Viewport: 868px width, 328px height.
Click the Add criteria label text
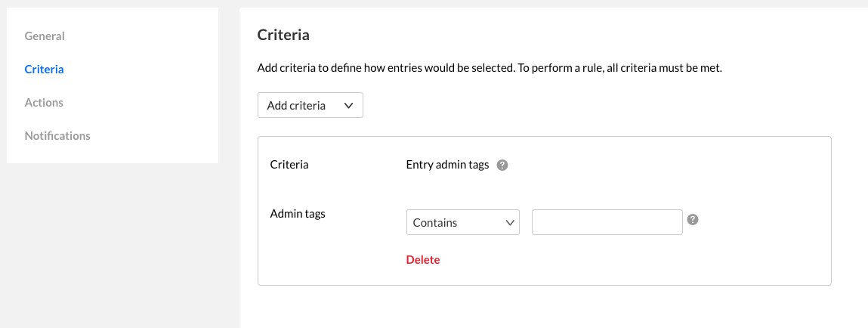pos(296,106)
